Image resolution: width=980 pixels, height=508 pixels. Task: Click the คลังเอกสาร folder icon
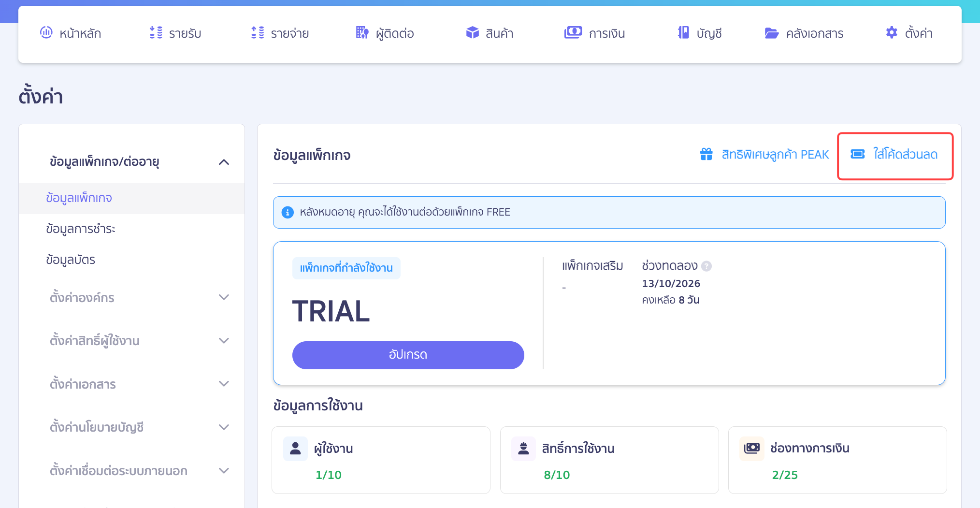(772, 33)
